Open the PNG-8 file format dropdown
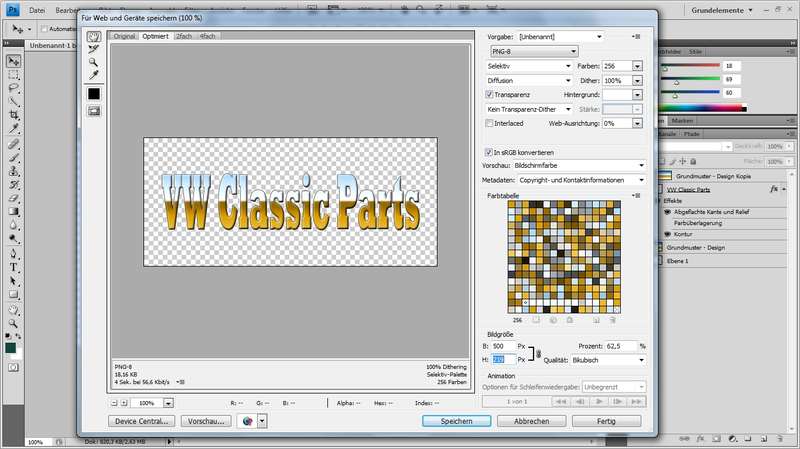The image size is (800, 449). pyautogui.click(x=534, y=52)
